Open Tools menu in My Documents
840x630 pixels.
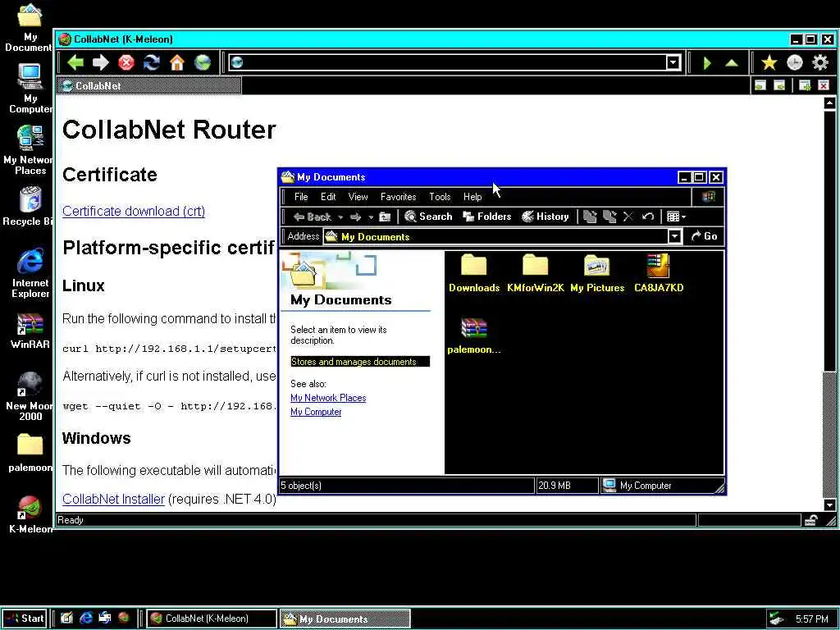coord(440,197)
